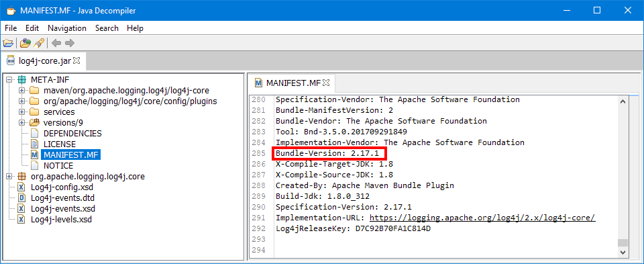Open the Search menu
Screen dimensions: 644x264
pos(107,28)
